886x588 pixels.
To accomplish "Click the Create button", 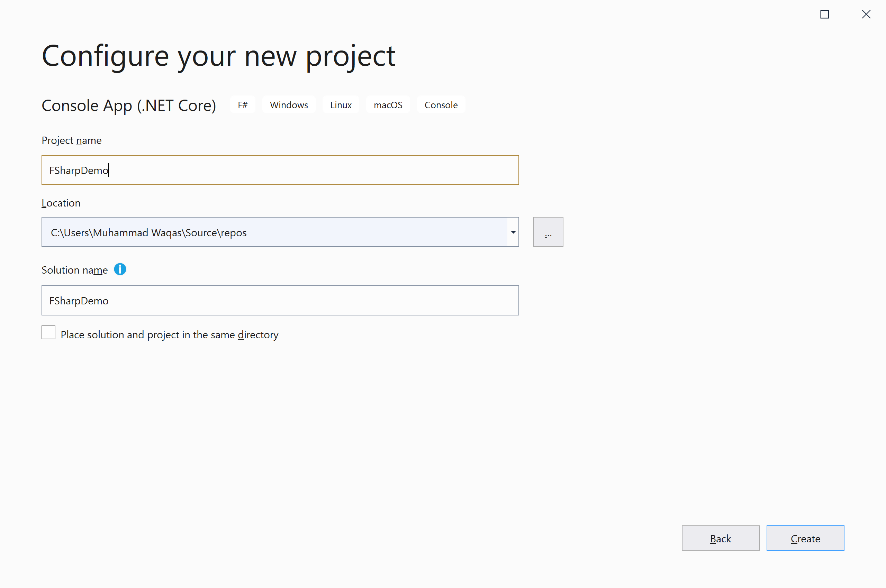I will pyautogui.click(x=805, y=538).
